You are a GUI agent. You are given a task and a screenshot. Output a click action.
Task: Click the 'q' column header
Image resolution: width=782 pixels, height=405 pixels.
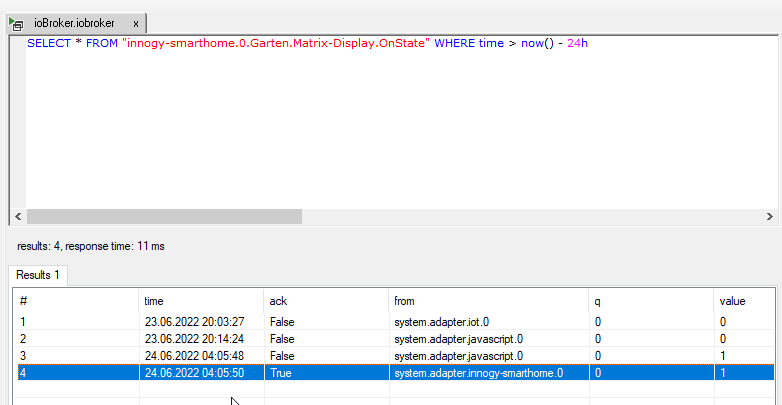[x=651, y=301]
